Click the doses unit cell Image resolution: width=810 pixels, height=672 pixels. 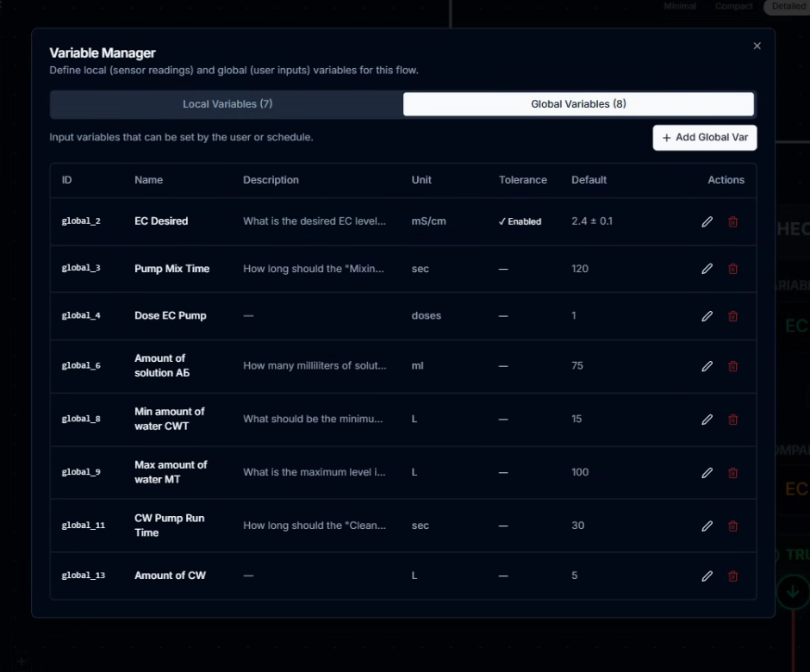point(427,315)
